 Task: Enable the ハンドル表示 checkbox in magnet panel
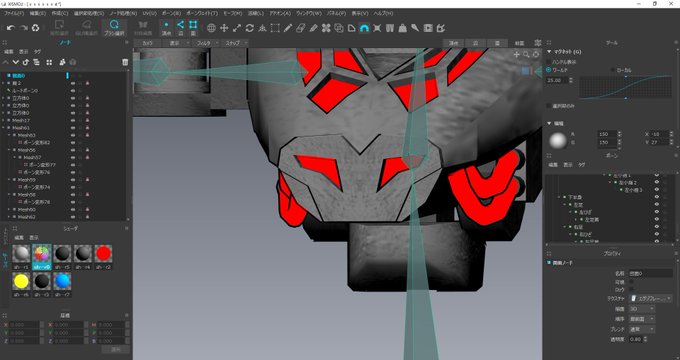click(549, 62)
